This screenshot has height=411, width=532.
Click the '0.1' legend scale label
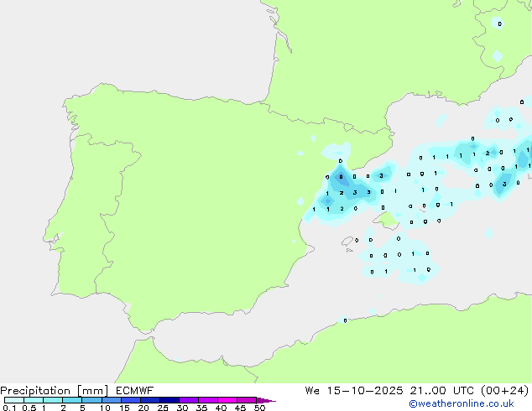(x=9, y=408)
